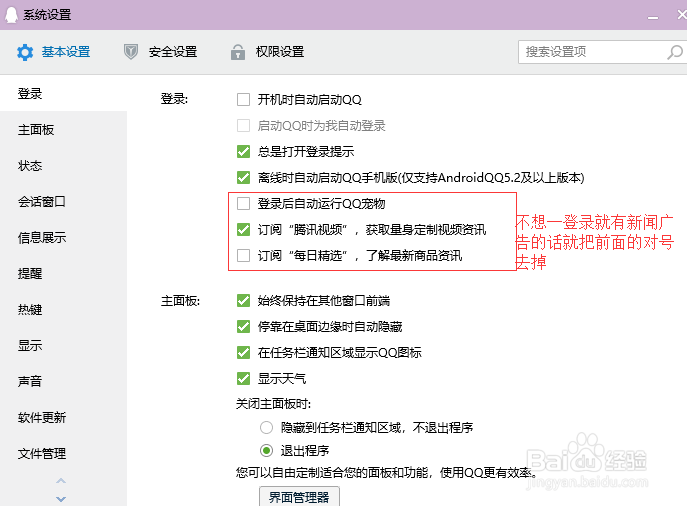
Task: Click the QQ penguin icon in title bar
Action: click(11, 14)
